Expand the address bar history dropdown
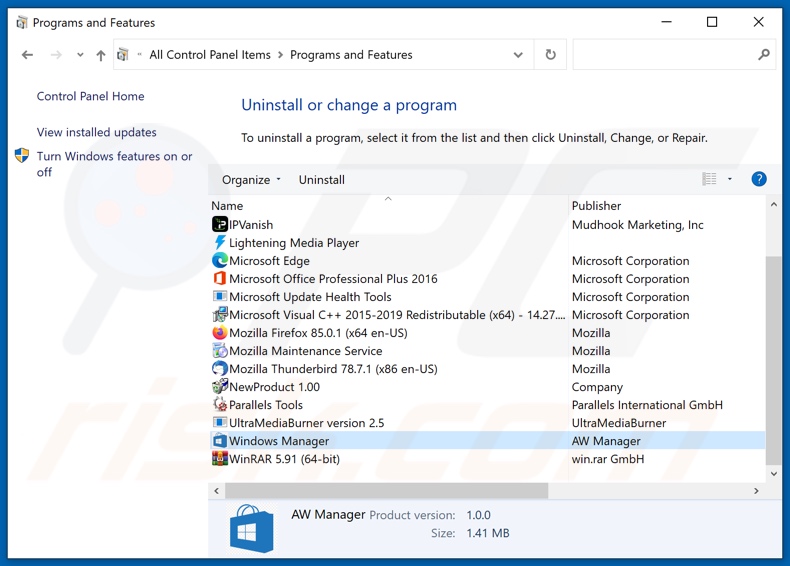 (x=518, y=54)
